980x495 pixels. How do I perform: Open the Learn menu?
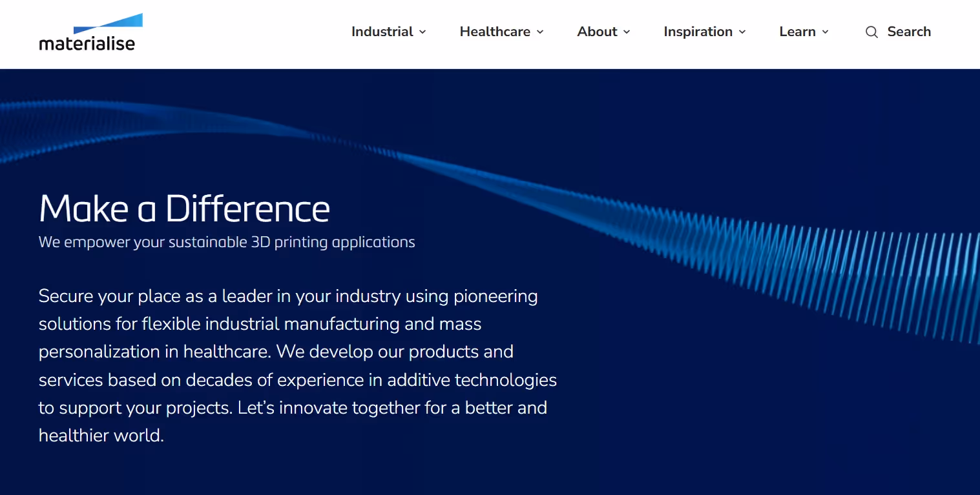tap(798, 31)
